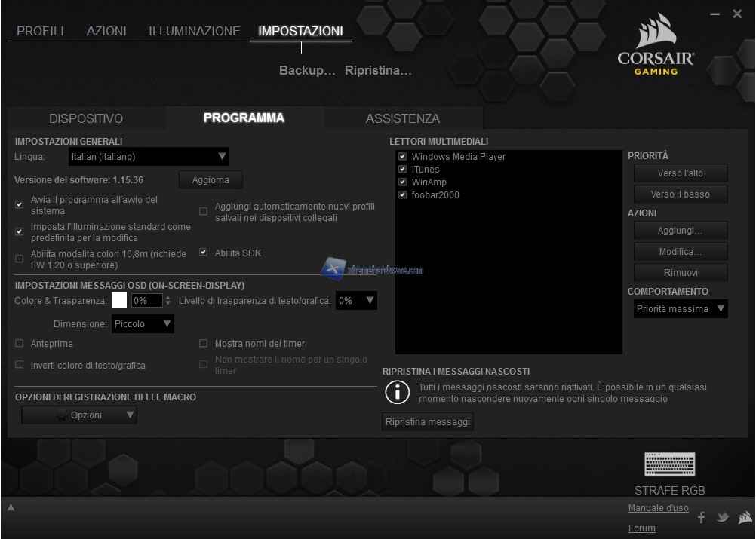The image size is (756, 539).
Task: Switch to the ILLUMINAZIONE tab
Action: point(194,31)
